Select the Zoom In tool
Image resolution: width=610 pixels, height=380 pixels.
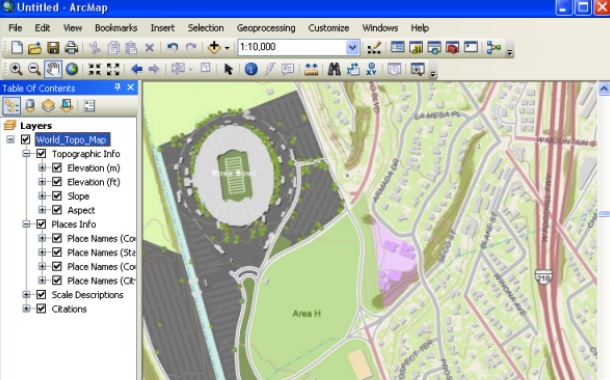[16, 69]
